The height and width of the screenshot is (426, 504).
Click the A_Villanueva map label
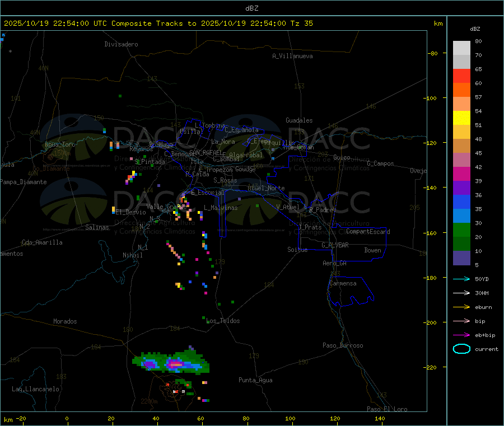coord(292,56)
